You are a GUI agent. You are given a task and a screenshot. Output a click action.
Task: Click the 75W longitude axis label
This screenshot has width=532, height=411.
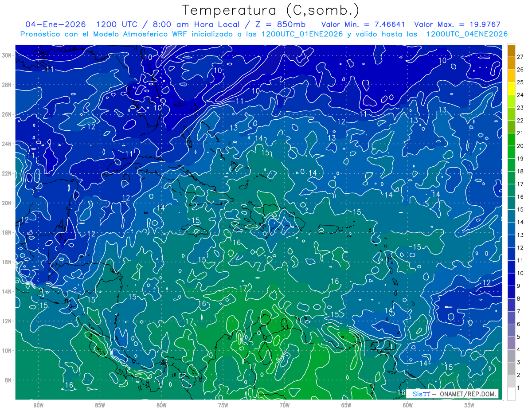pos(223,405)
